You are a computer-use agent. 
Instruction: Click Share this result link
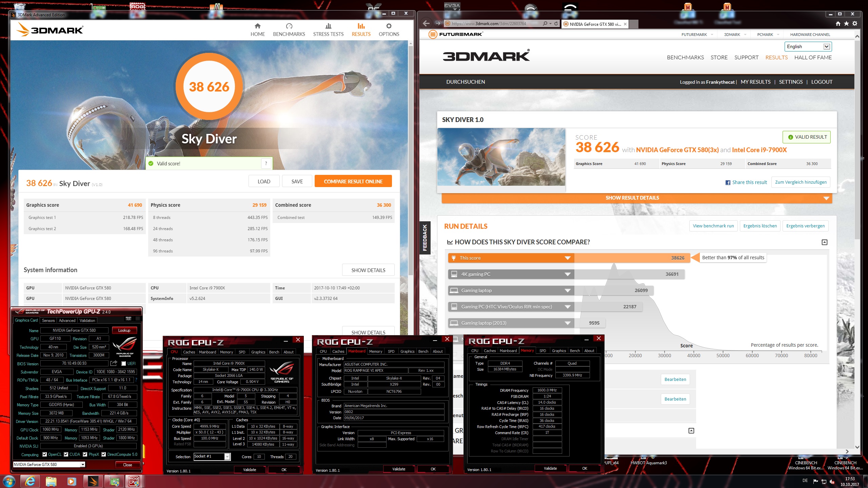746,182
